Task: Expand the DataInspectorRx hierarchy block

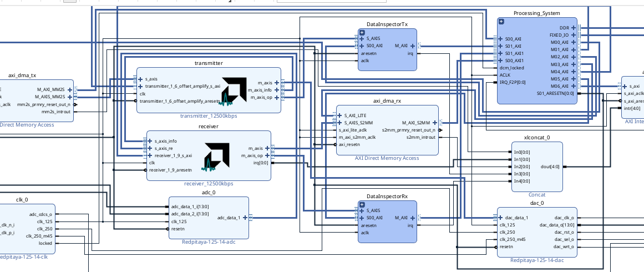Action: (x=362, y=205)
